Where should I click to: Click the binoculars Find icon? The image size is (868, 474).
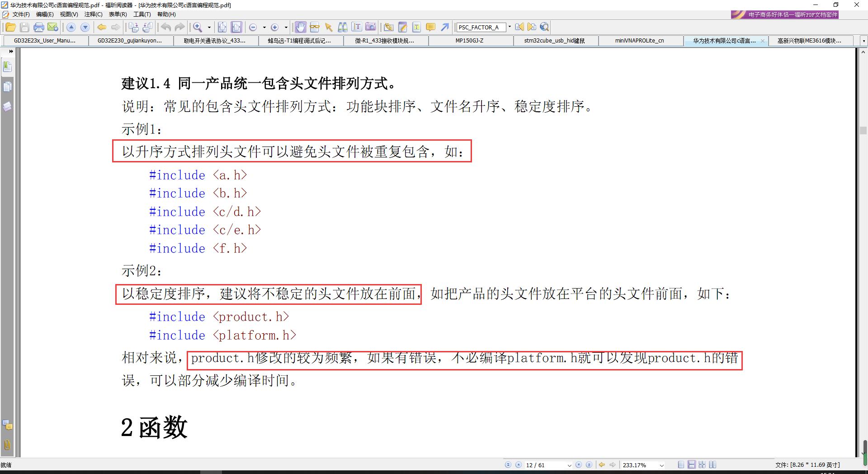pos(343,27)
